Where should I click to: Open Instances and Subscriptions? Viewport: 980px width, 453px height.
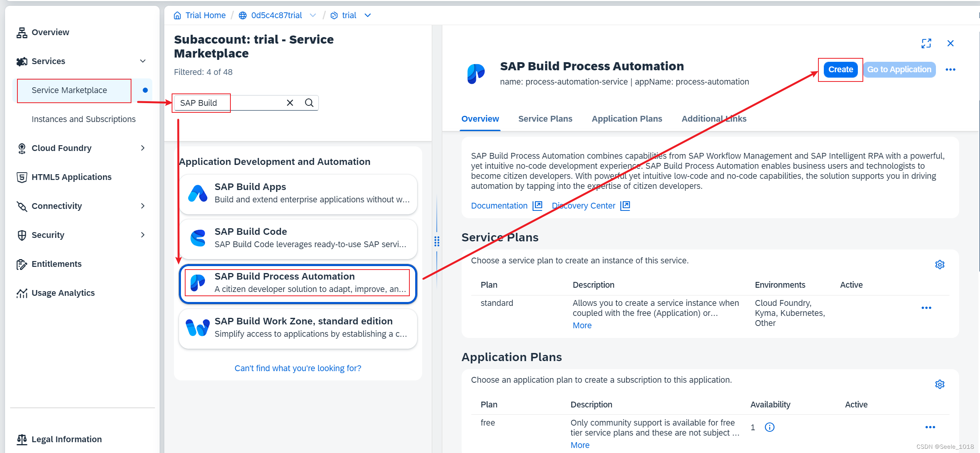84,119
